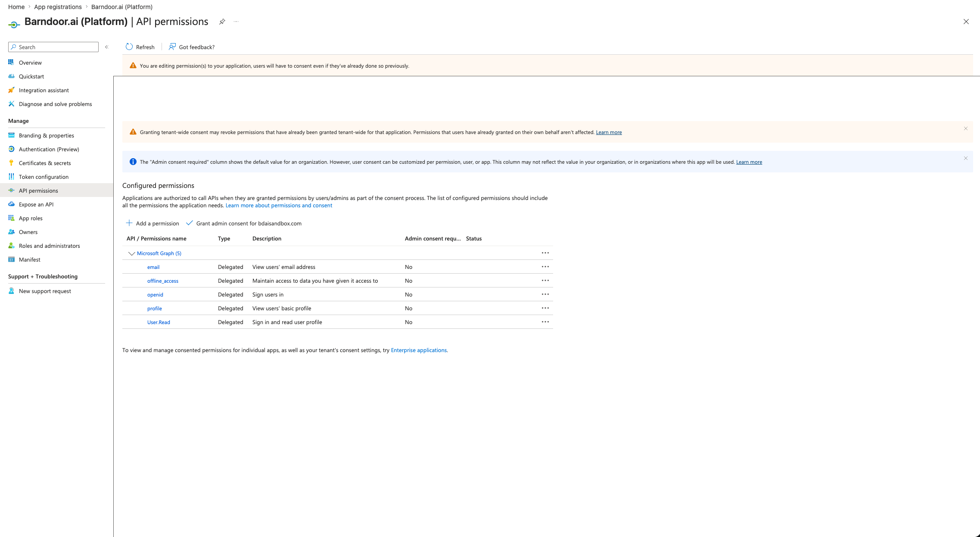Open Learn more in Admin consent info banner
The height and width of the screenshot is (537, 980).
tap(749, 162)
